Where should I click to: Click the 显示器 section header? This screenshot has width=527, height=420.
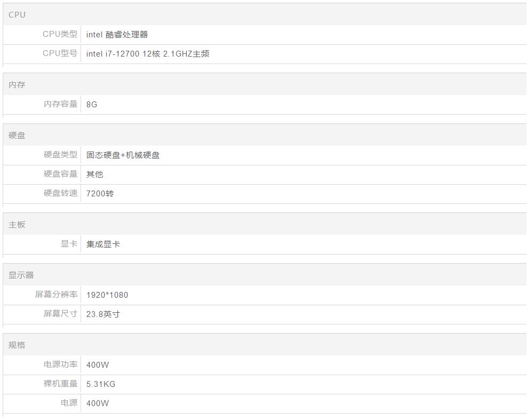tap(21, 275)
